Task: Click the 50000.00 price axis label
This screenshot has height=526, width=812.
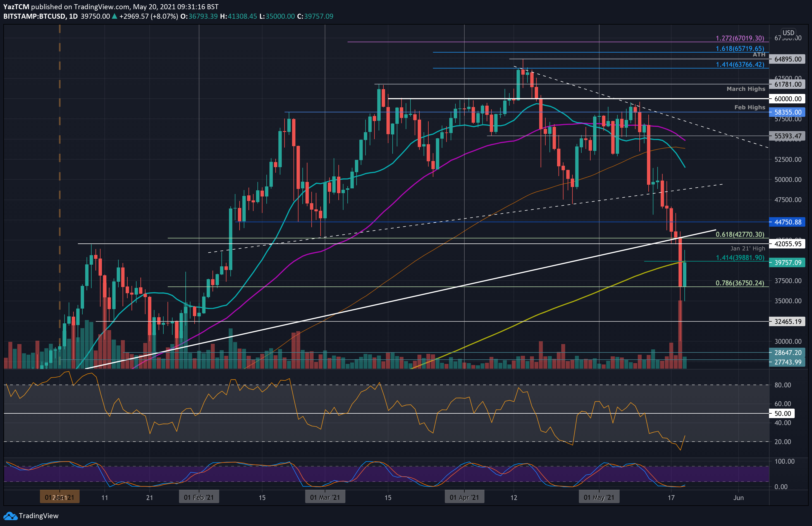Action: [x=788, y=180]
